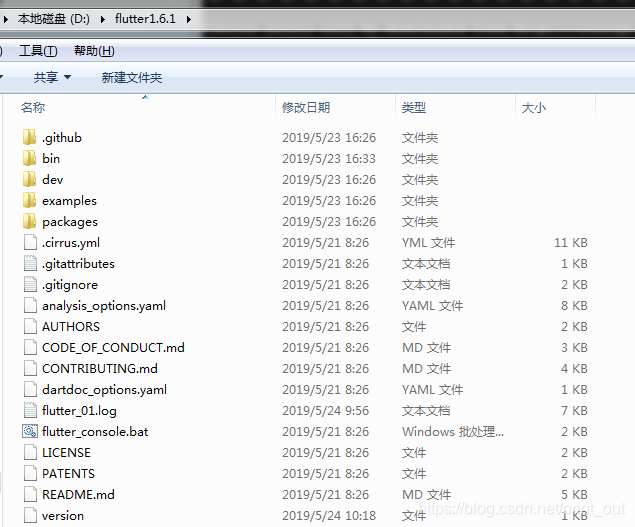635x527 pixels.
Task: Expand the arrow before 本地磁盘 (D:) breadcrumb
Action: (x=6, y=19)
